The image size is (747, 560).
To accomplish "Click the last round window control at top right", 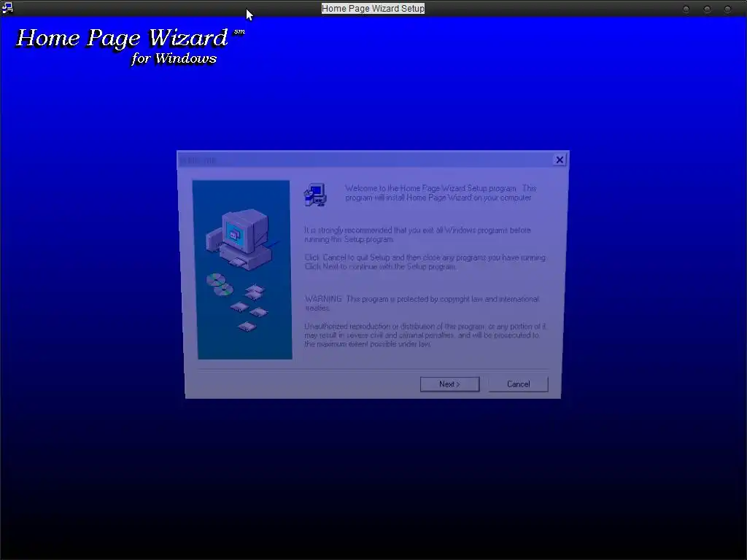I will click(727, 9).
